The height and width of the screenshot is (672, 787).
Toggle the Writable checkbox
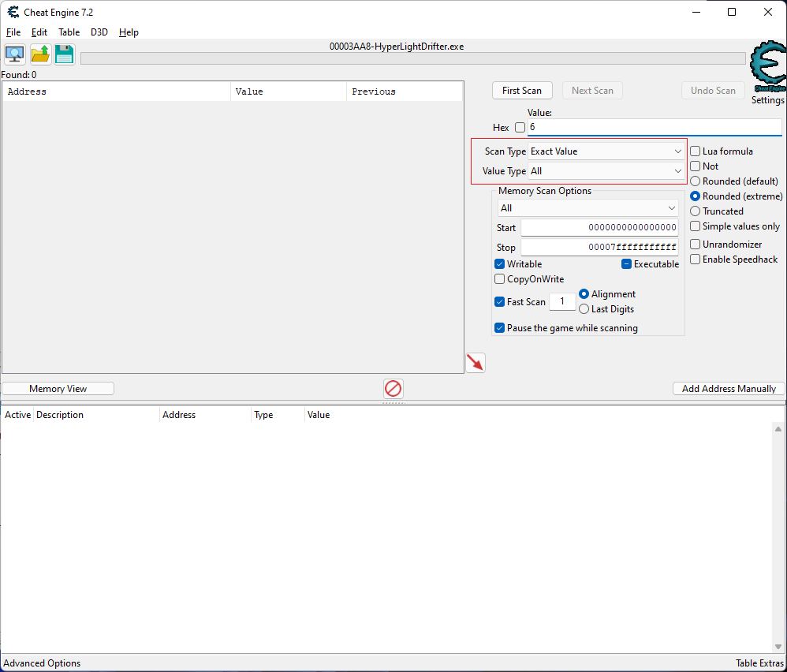(x=500, y=264)
